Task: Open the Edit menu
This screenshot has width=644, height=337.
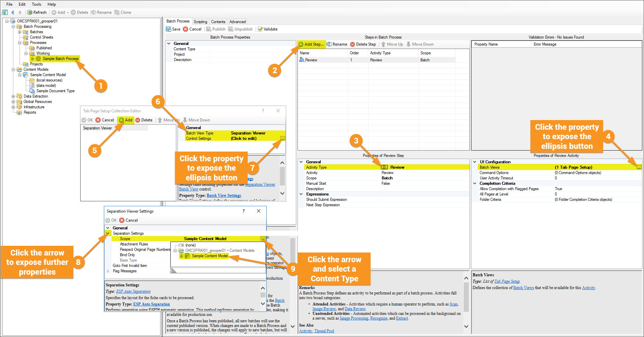Action: [x=22, y=4]
